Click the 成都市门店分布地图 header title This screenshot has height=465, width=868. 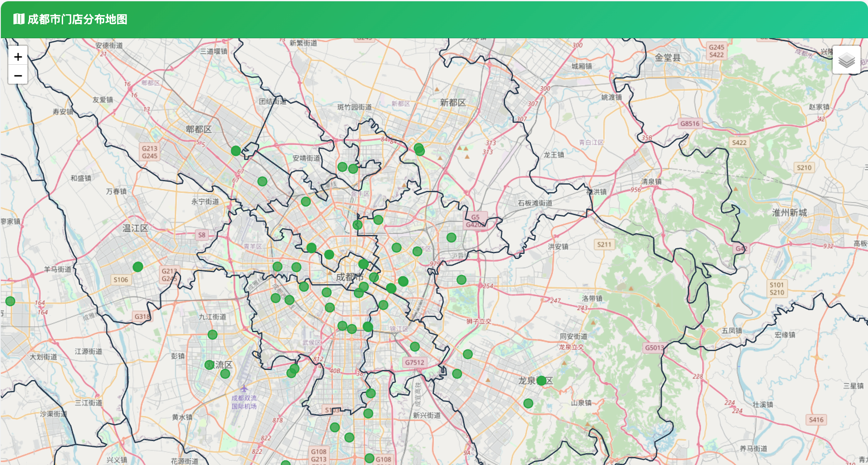point(77,19)
